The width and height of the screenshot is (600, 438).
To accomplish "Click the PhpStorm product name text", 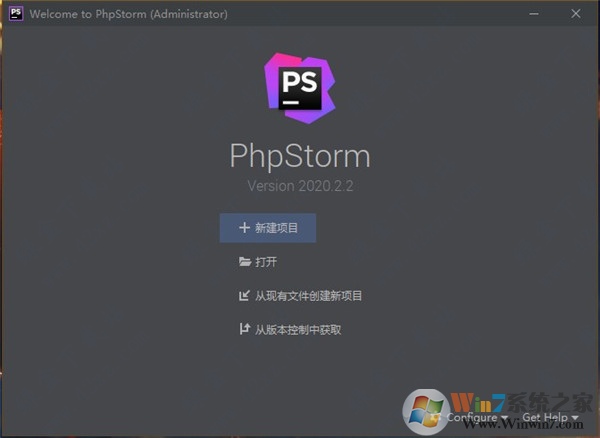I will pyautogui.click(x=300, y=156).
